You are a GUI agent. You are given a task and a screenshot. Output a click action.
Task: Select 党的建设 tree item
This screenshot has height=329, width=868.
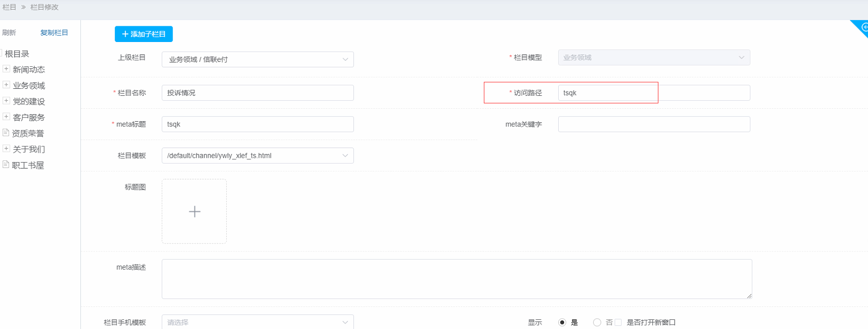29,101
